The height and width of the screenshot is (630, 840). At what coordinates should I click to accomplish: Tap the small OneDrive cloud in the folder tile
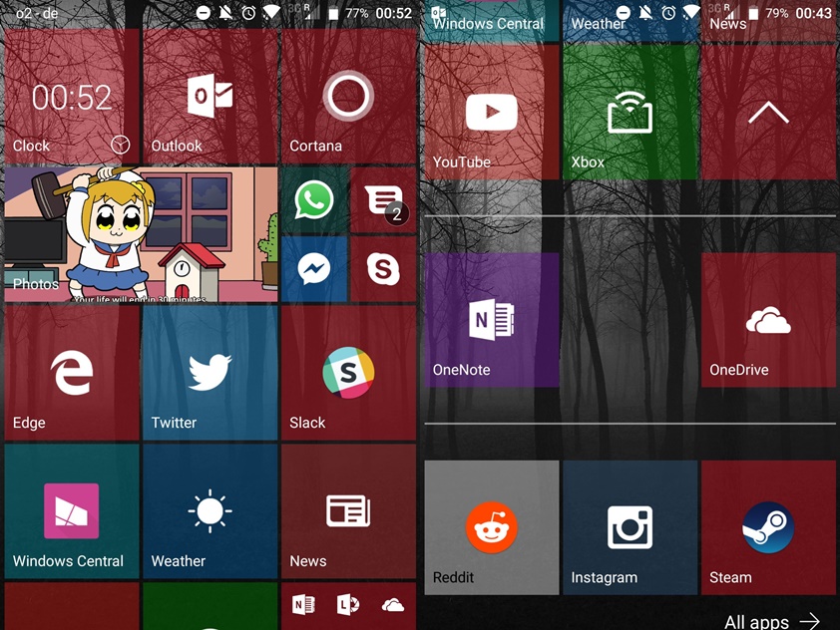[393, 605]
